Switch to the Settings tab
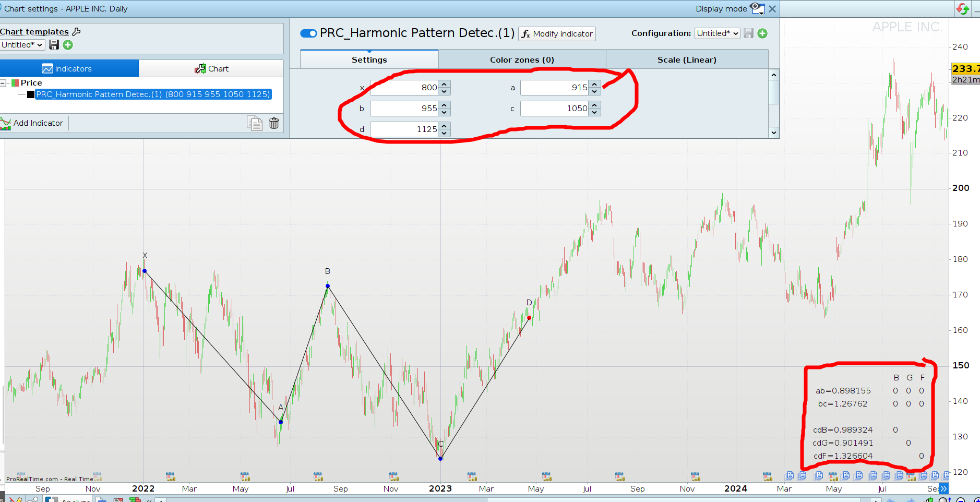The width and height of the screenshot is (980, 502). (x=369, y=59)
